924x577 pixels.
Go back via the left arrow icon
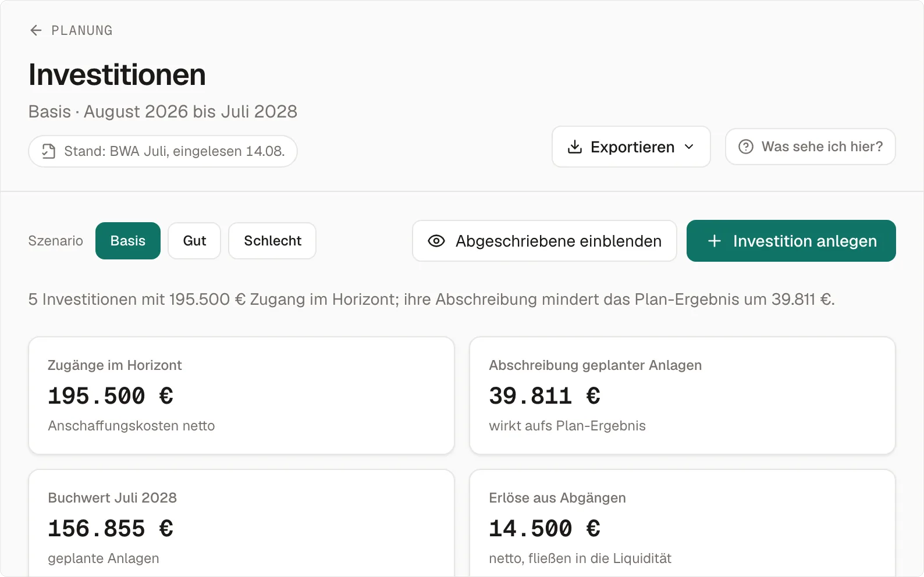click(x=36, y=30)
